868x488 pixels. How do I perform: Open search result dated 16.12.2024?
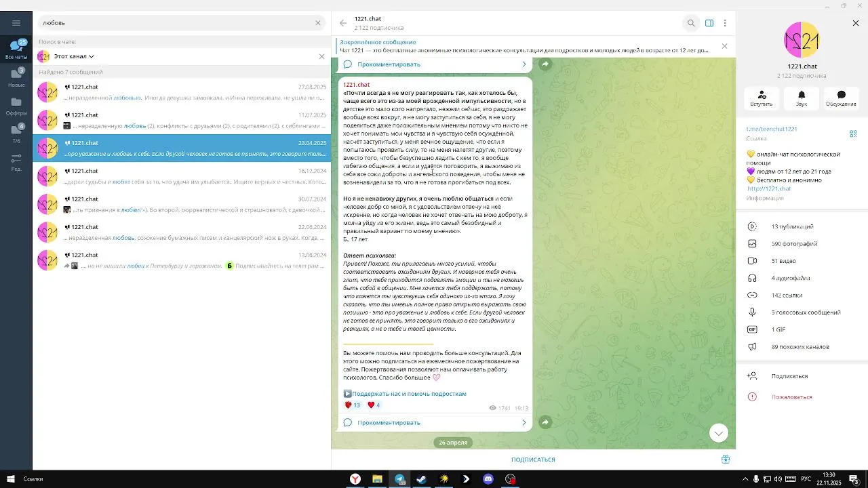point(182,176)
